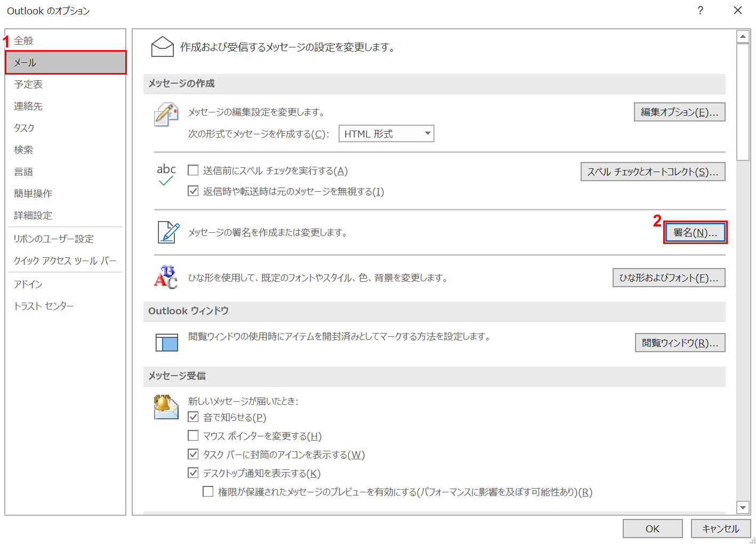
Task: Click the message editing pencil-and-paper icon
Action: (166, 115)
